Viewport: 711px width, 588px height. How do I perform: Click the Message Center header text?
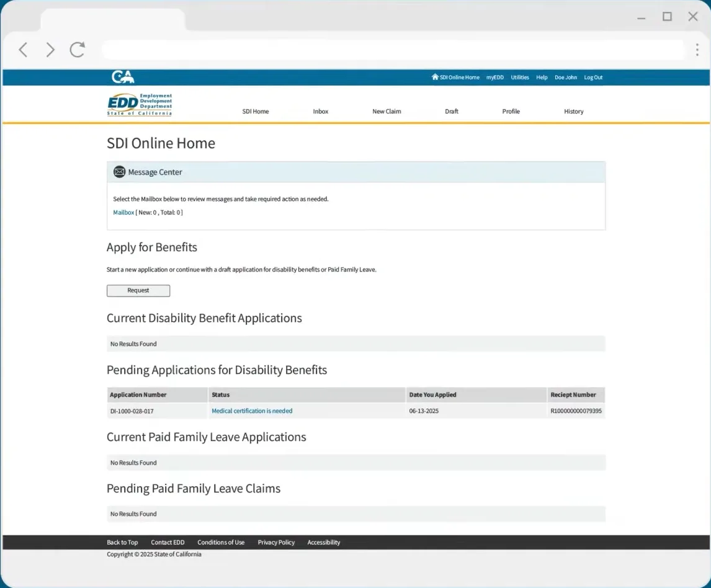(154, 172)
